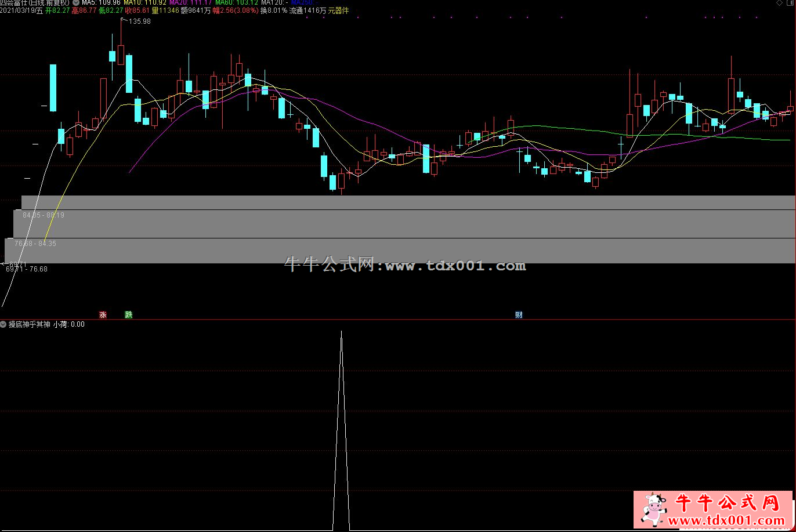Select the MA10: 110.92 indicator label
This screenshot has height=532, width=796.
tap(144, 2)
